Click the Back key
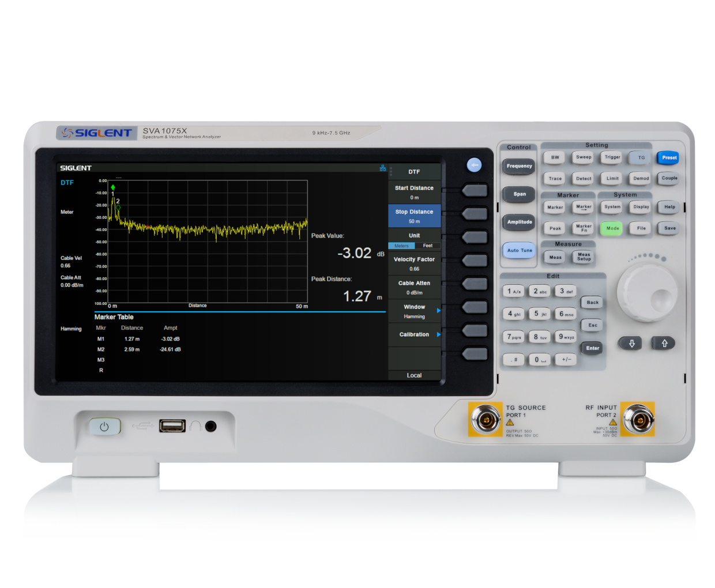 (x=593, y=303)
